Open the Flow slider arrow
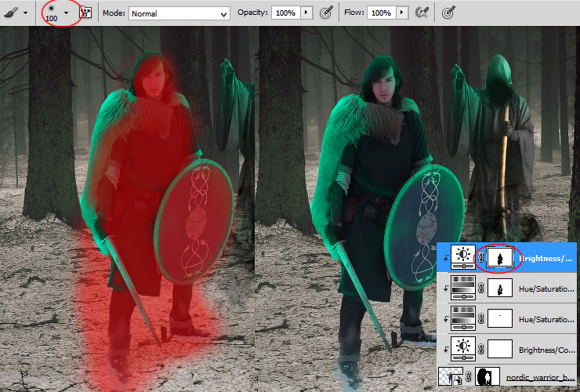 402,13
